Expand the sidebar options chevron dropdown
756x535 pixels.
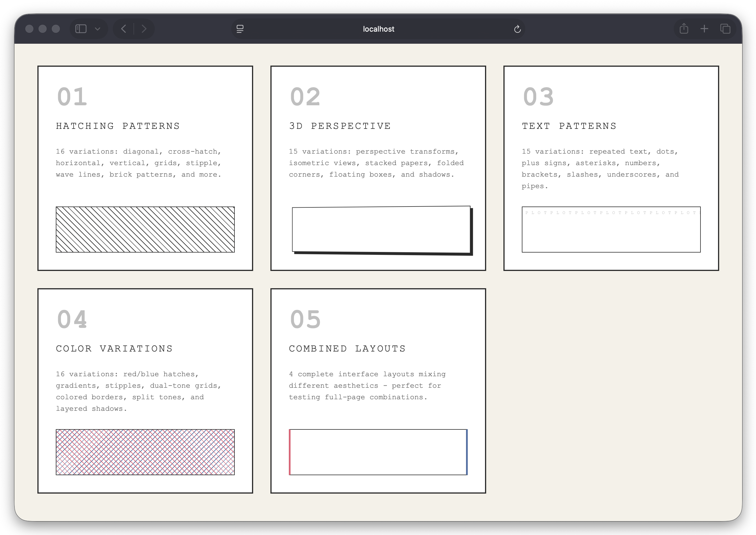[98, 29]
